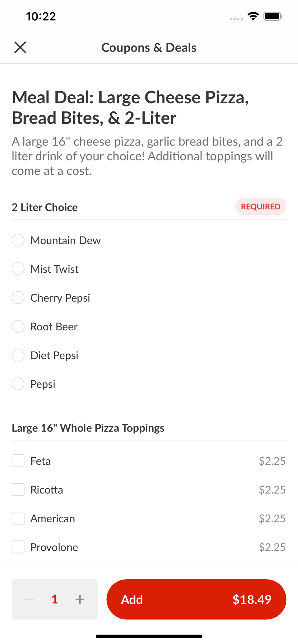Viewport: 298px width, 644px height.
Task: Tap the Large 16" Whole Pizza Toppings header
Action: coord(88,428)
